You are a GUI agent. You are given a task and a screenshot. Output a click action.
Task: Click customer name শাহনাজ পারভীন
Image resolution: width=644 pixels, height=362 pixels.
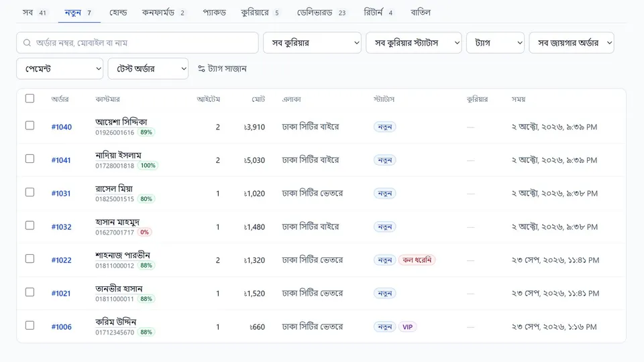(x=123, y=255)
